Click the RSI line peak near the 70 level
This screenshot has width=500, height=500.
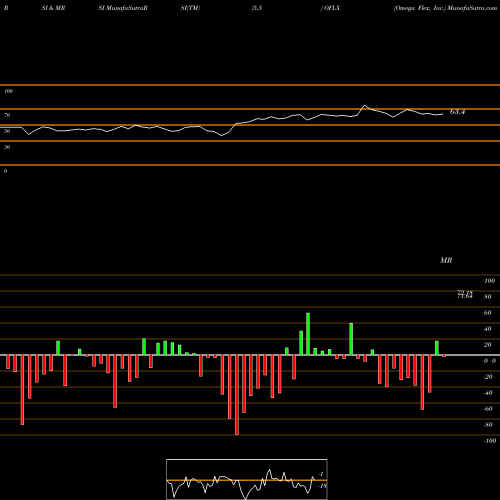364,106
